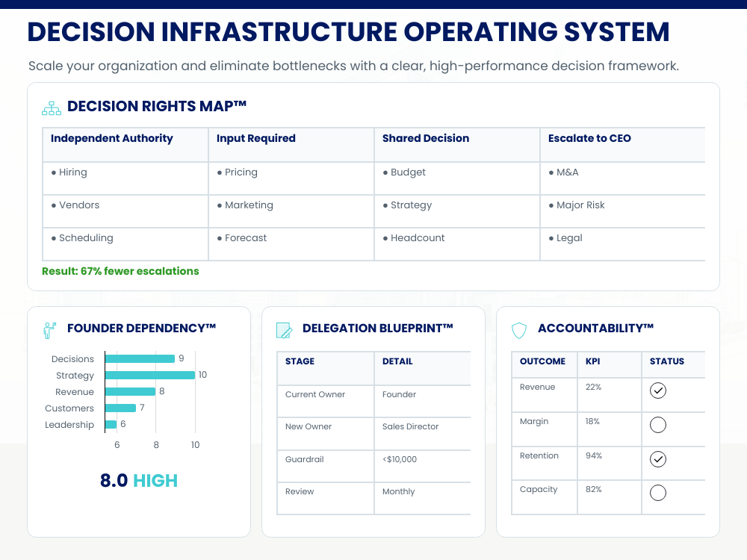Select the Capacity outcome cell
747x560 pixels.
click(x=545, y=497)
